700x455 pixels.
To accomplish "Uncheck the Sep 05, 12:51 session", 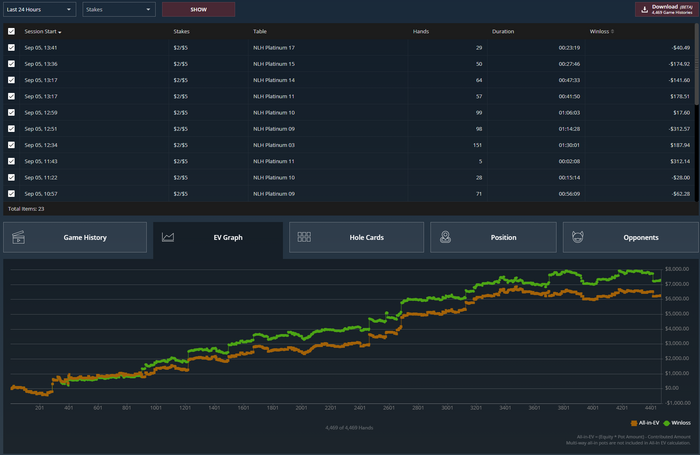I will pos(12,129).
